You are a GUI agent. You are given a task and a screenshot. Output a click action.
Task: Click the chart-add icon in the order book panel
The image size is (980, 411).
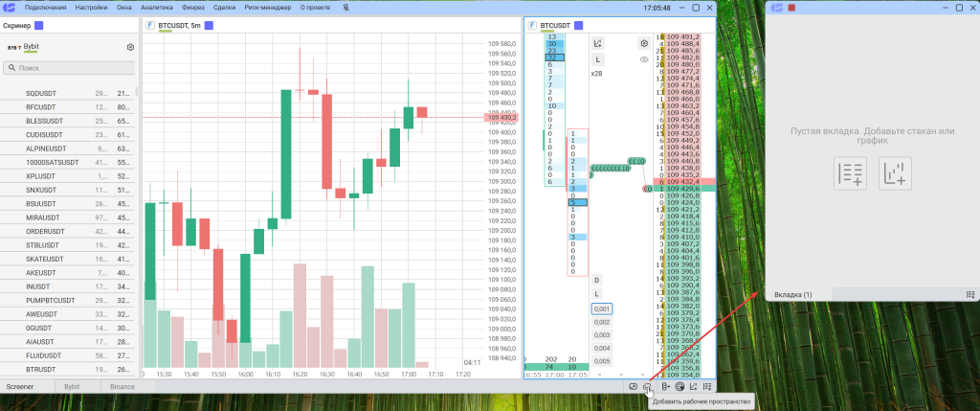pyautogui.click(x=597, y=43)
